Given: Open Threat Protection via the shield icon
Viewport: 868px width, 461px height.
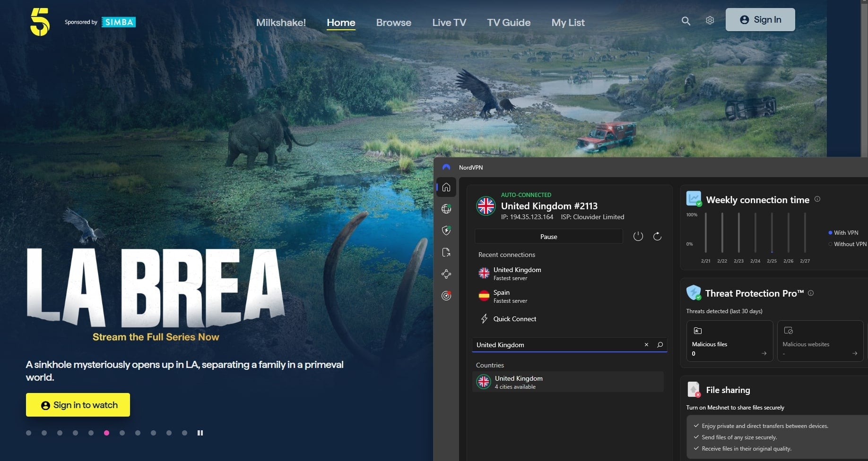Looking at the screenshot, I should click(x=446, y=230).
